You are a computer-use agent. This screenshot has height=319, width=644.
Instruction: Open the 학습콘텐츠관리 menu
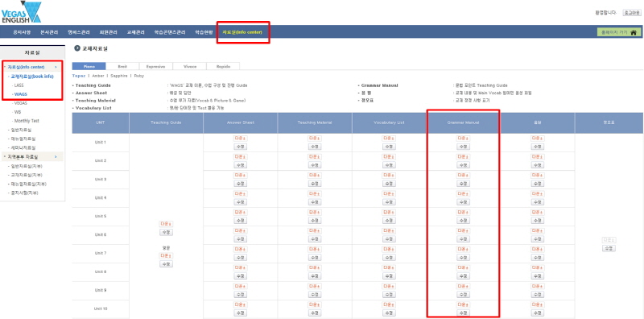pos(170,32)
